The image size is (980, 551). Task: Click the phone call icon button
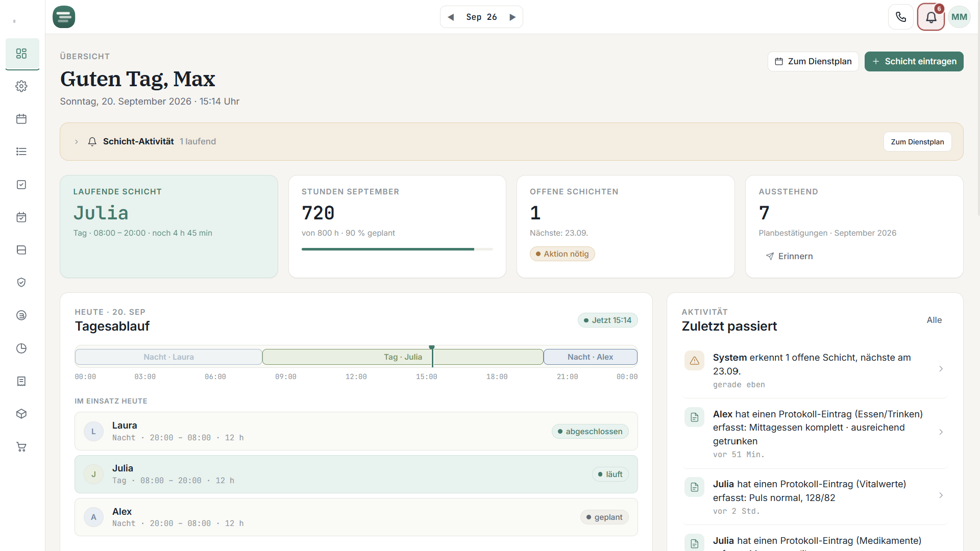[901, 17]
